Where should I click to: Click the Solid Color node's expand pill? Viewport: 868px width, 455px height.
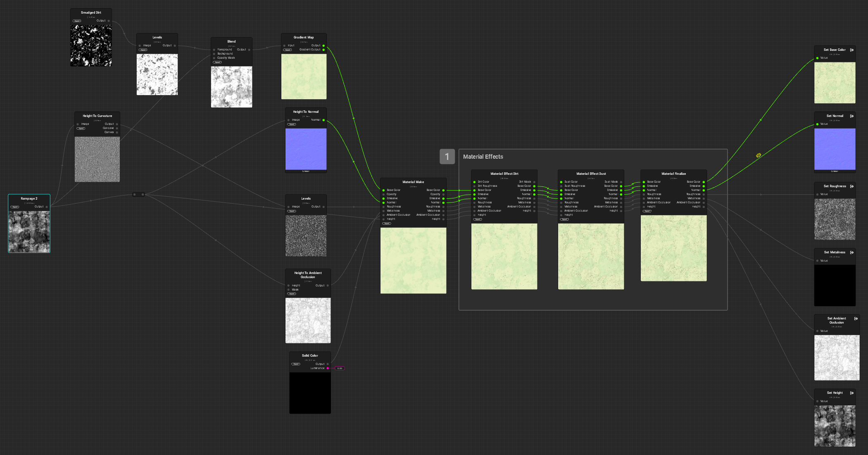point(296,364)
